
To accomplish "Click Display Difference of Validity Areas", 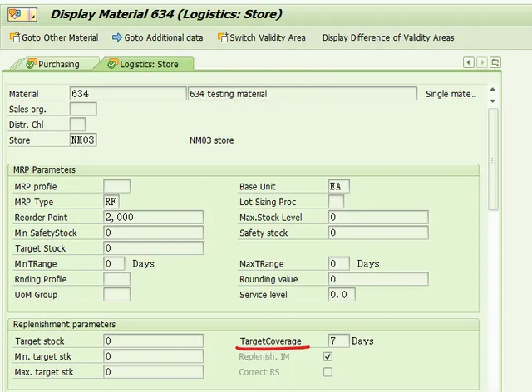I will click(x=388, y=37).
